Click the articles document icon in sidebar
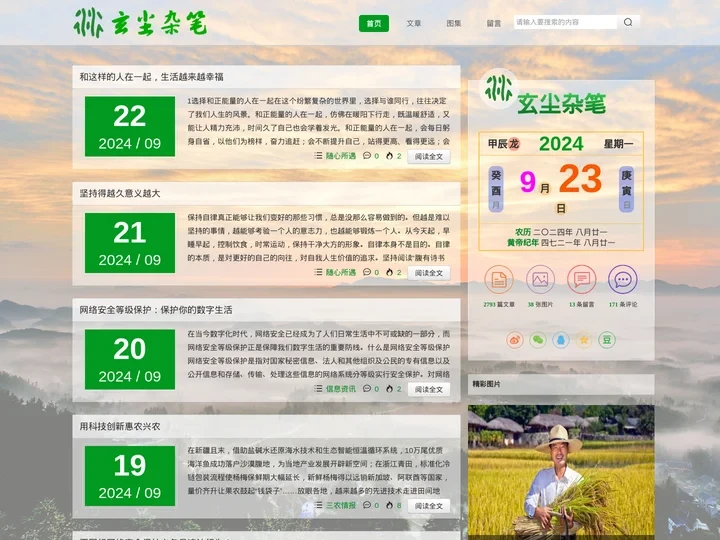This screenshot has height=540, width=720. [x=499, y=279]
